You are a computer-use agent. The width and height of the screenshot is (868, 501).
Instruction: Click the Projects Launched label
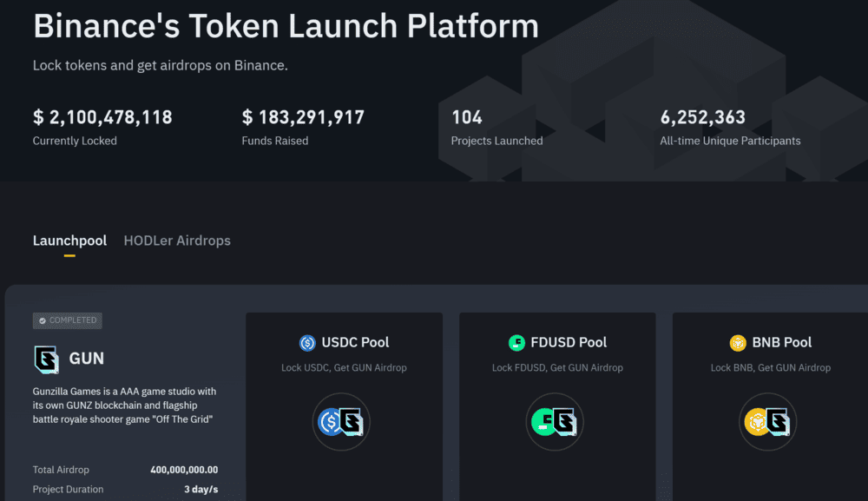[x=497, y=141]
